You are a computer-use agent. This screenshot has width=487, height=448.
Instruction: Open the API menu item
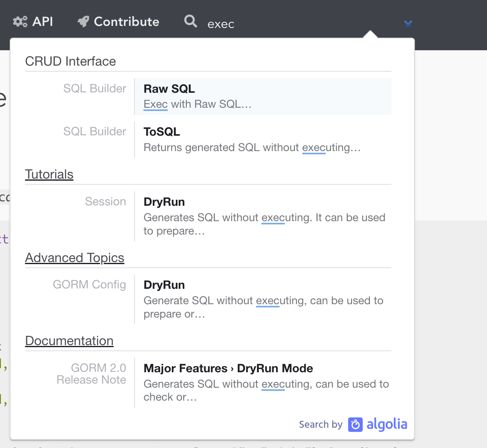click(43, 21)
